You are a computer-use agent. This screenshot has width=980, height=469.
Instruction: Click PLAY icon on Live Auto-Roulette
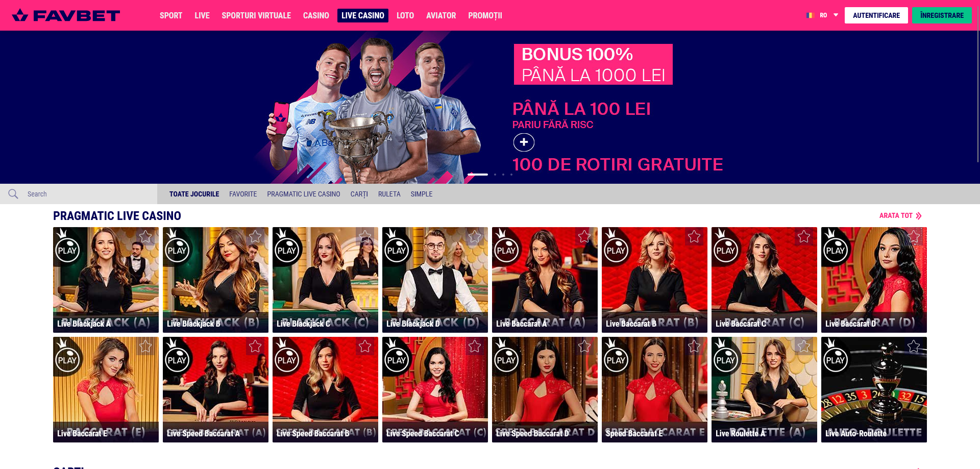836,360
